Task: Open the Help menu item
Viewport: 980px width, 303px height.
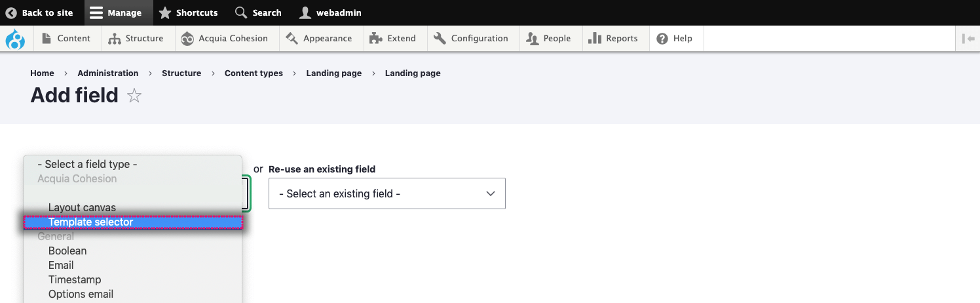Action: (675, 39)
